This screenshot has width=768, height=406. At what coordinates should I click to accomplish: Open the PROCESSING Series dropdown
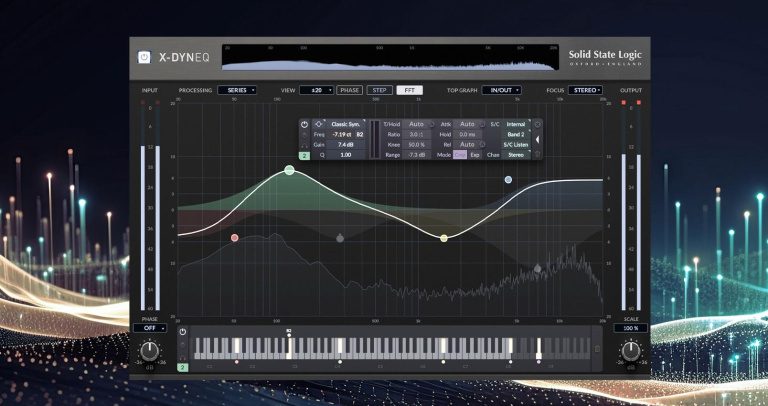(x=237, y=90)
